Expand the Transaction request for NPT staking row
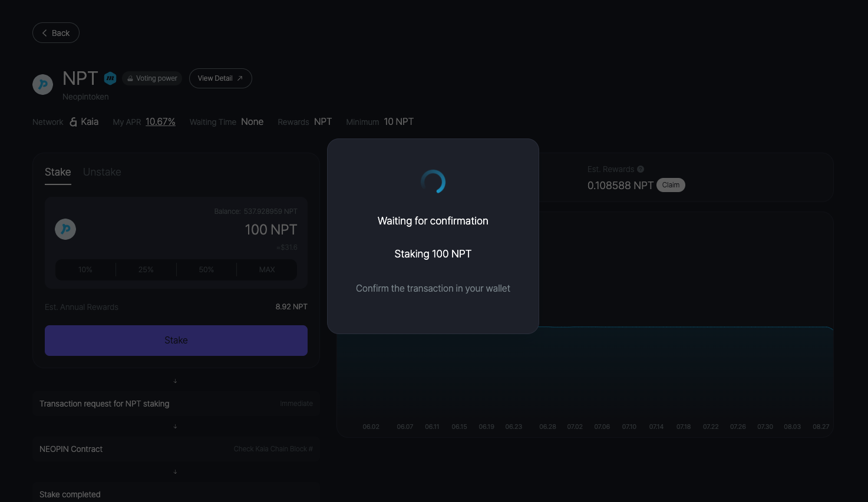 pos(176,404)
